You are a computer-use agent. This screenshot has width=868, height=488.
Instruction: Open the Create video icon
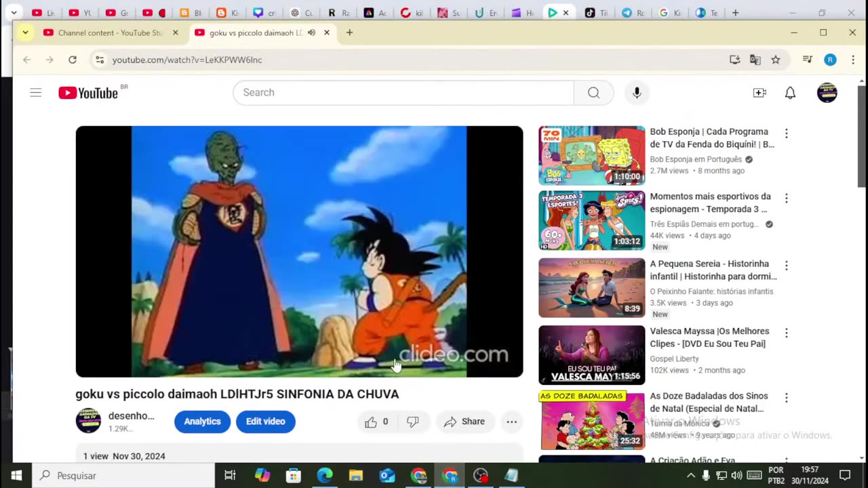[759, 93]
